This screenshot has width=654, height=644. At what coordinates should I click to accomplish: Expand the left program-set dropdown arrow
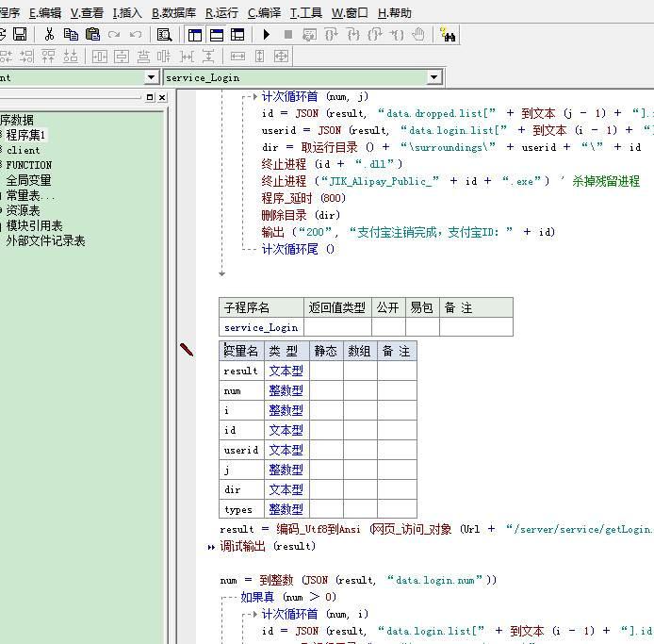tap(151, 77)
